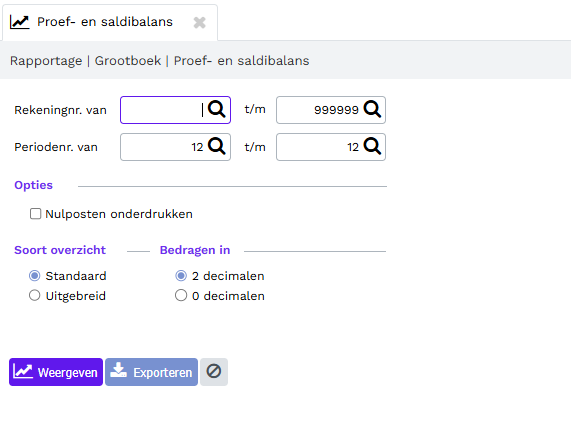Image resolution: width=571 pixels, height=424 pixels.
Task: Click the Exporteren button
Action: (151, 372)
